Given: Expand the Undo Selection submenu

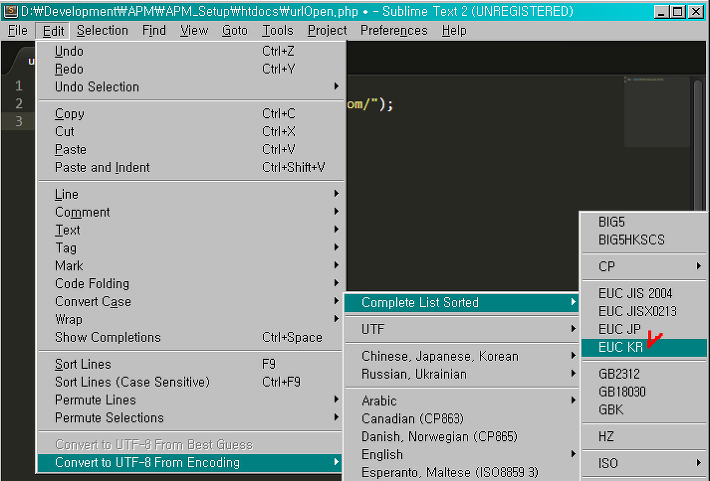Looking at the screenshot, I should click(x=190, y=87).
